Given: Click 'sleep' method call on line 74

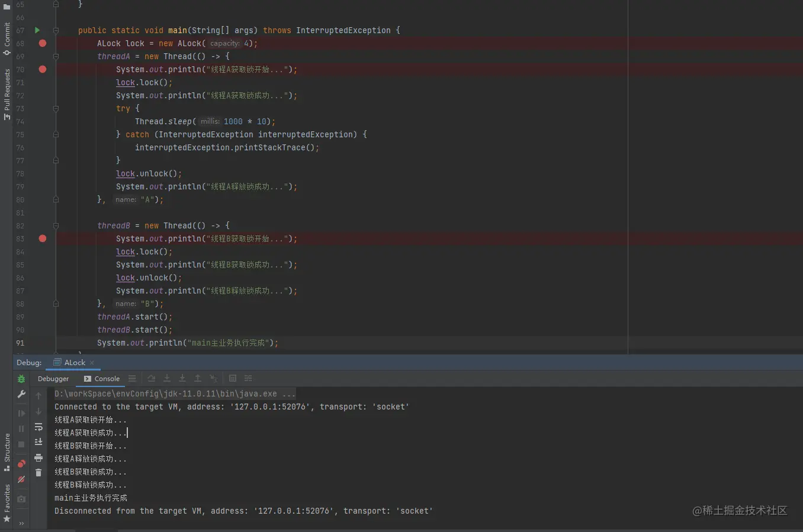Looking at the screenshot, I should (180, 121).
